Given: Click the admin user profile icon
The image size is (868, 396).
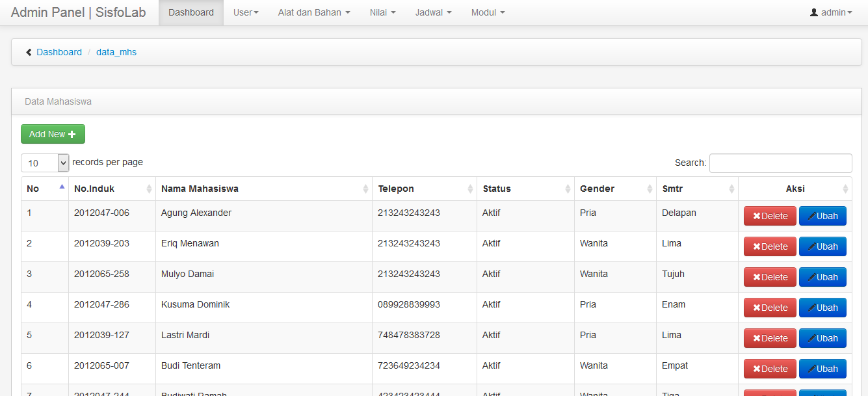Looking at the screenshot, I should tap(813, 13).
